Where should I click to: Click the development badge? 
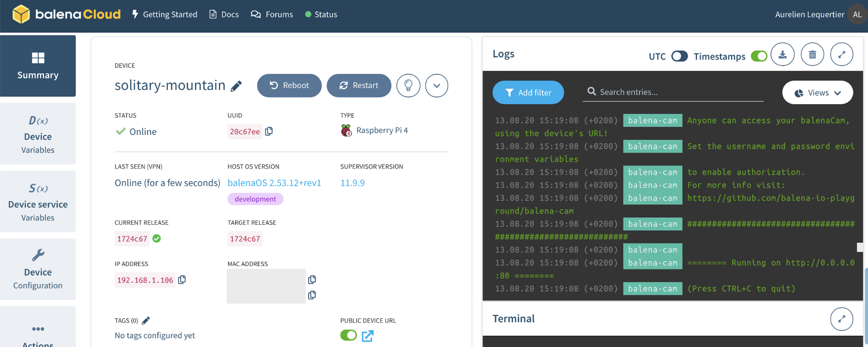click(255, 199)
